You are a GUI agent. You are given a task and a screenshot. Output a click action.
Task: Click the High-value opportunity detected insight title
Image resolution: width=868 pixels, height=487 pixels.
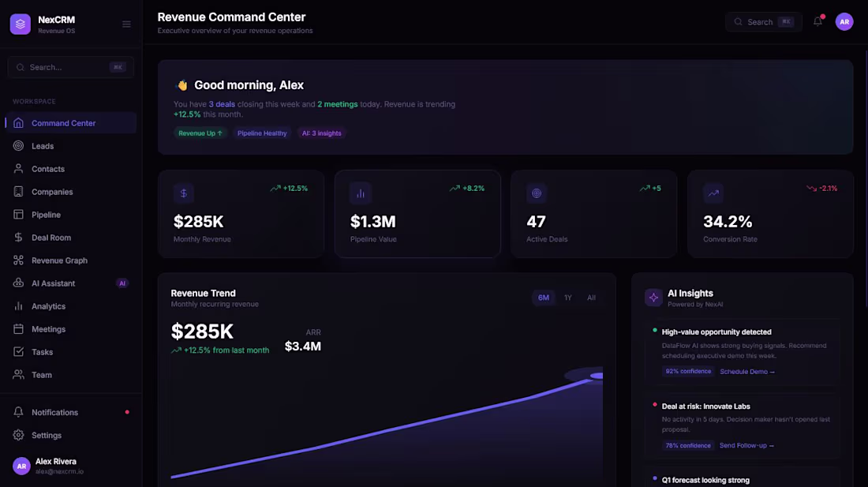716,332
